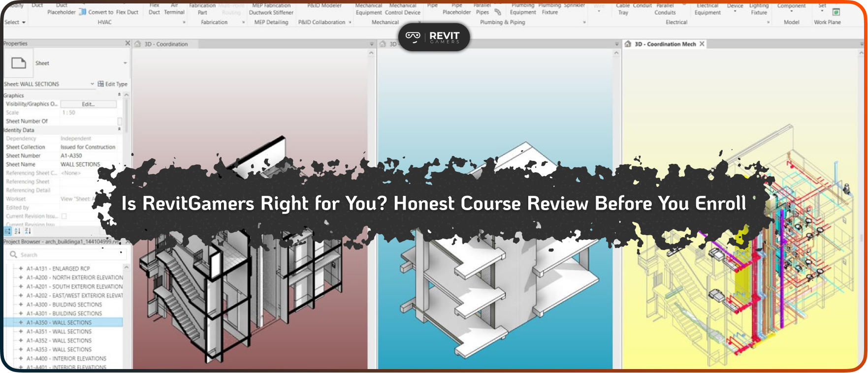Select A1-A300 - BUILDING SECTIONS sheet
Viewport: 868px width, 373px height.
pyautogui.click(x=64, y=305)
